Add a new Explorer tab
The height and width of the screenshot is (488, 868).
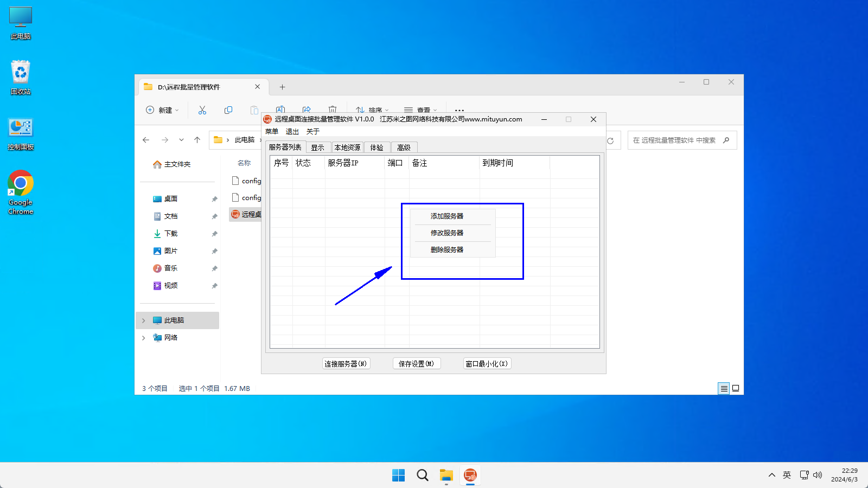tap(282, 87)
